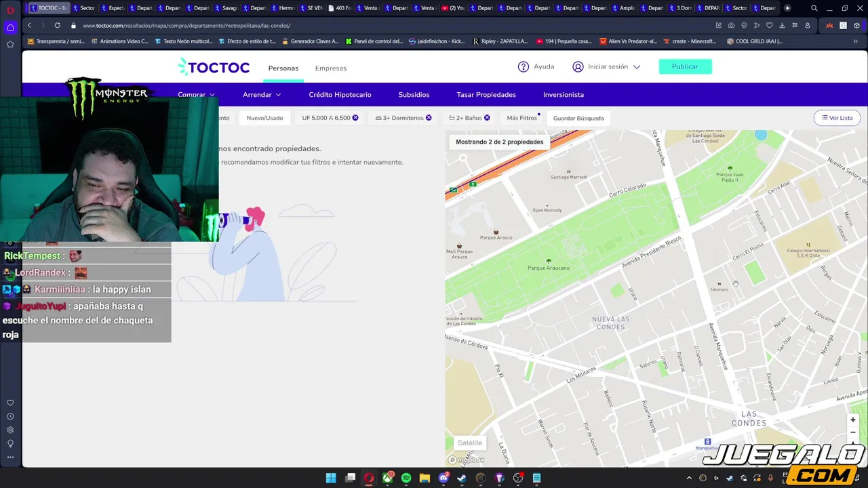Open downloads icon in the address bar

pyautogui.click(x=782, y=25)
